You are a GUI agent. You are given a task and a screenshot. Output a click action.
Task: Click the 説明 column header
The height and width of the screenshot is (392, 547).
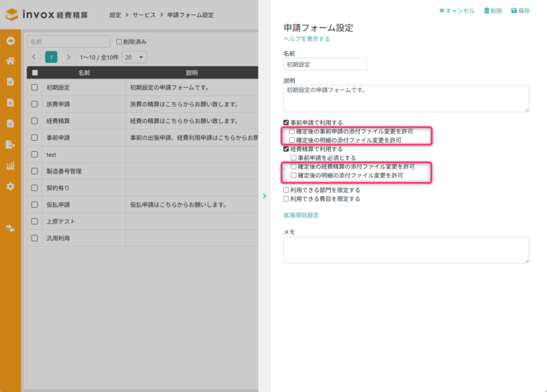192,73
